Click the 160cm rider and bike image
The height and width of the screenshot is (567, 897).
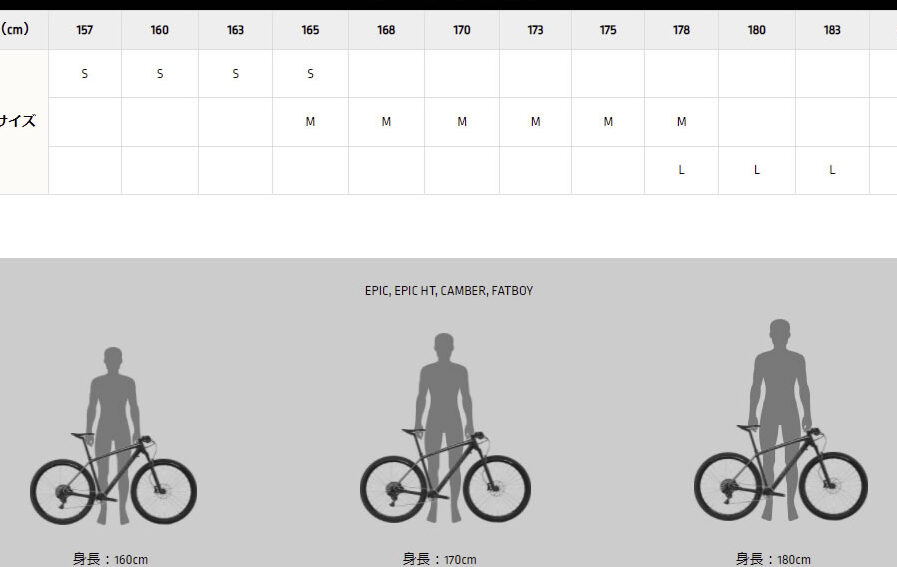113,436
